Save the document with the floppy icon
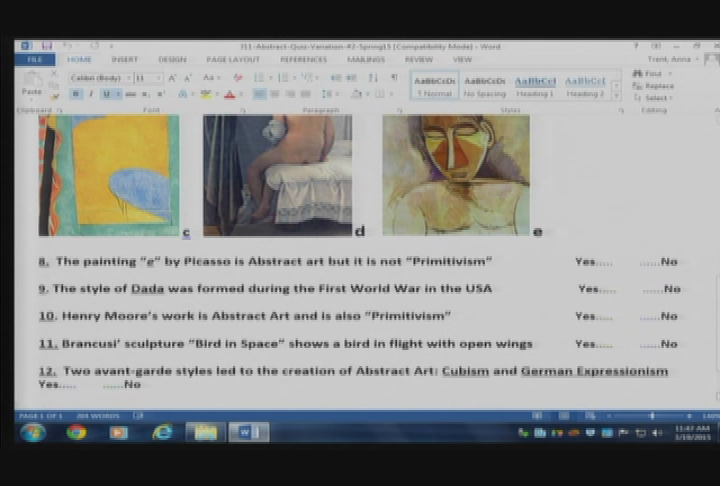 pyautogui.click(x=47, y=46)
